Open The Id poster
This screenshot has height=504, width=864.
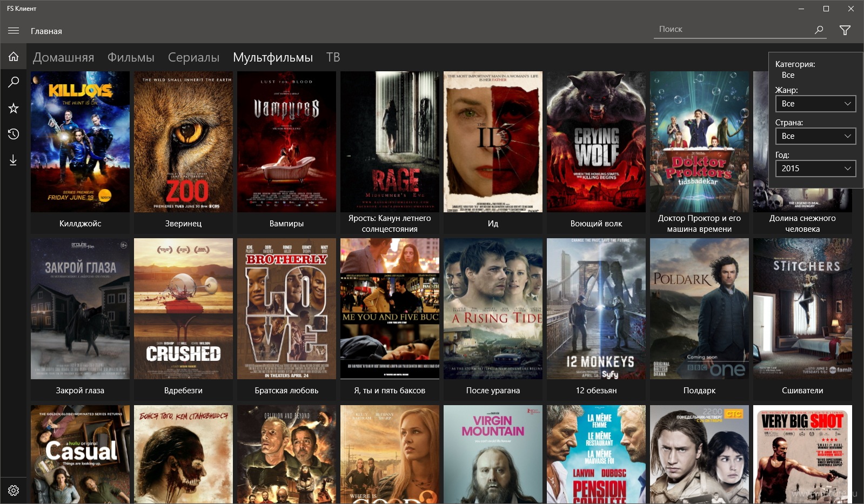[493, 142]
